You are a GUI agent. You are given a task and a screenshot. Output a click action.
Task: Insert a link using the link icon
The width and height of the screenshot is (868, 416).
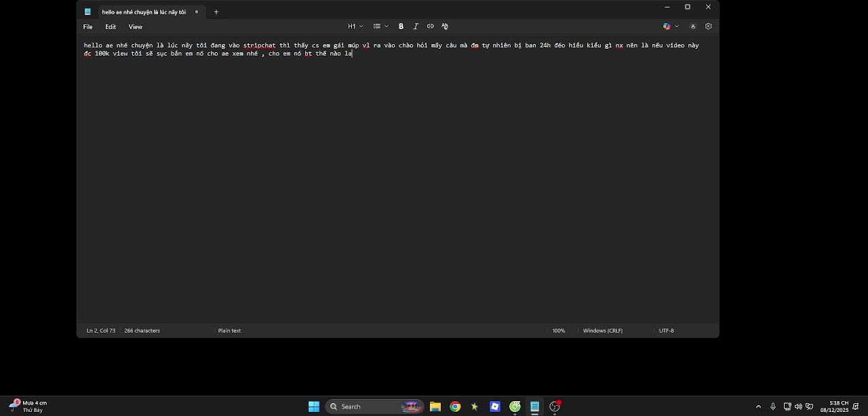(x=431, y=26)
